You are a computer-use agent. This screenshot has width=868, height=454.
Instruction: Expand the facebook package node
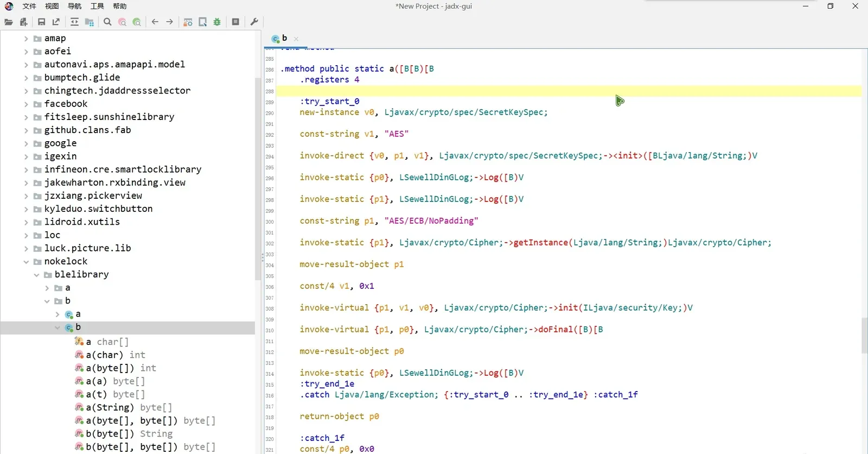[26, 104]
